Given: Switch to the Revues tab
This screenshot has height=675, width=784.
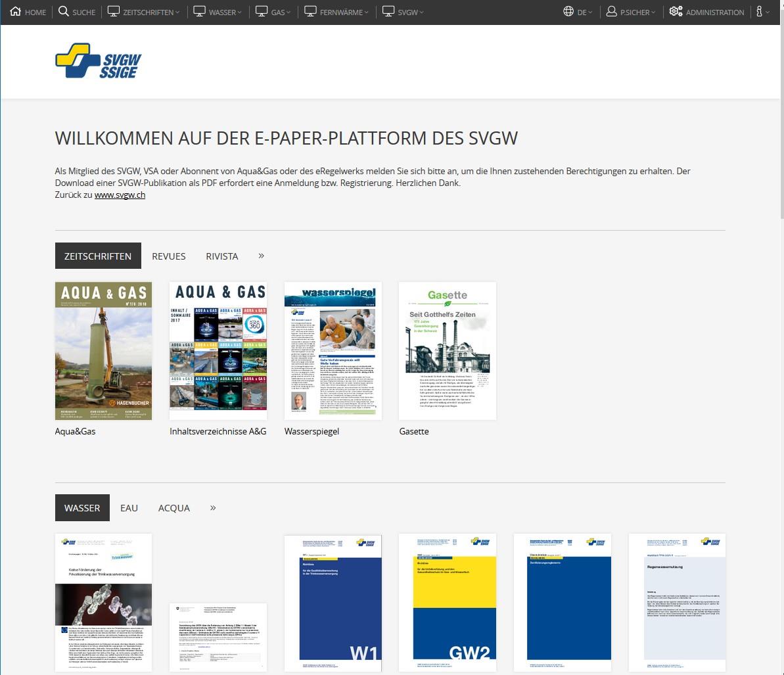Looking at the screenshot, I should 169,256.
